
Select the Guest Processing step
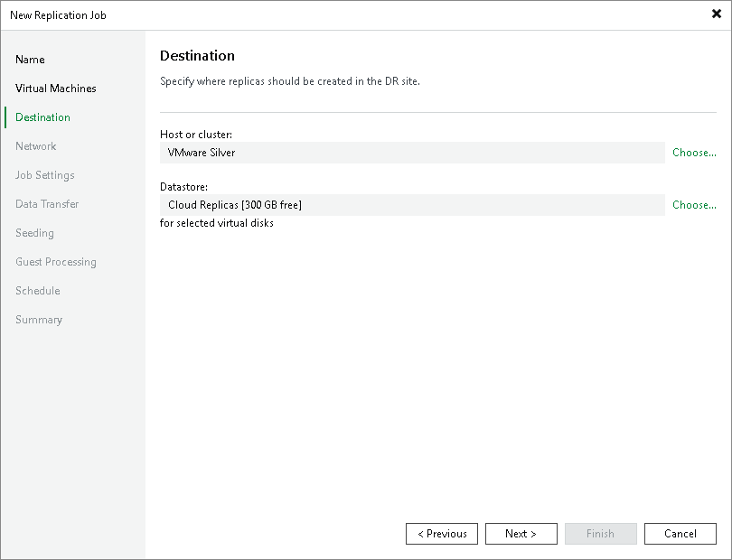pos(56,261)
